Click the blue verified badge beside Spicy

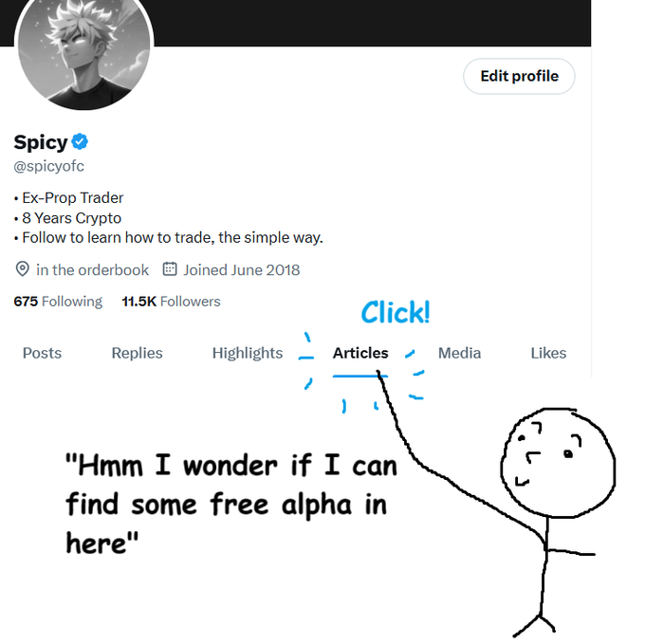coord(81,143)
